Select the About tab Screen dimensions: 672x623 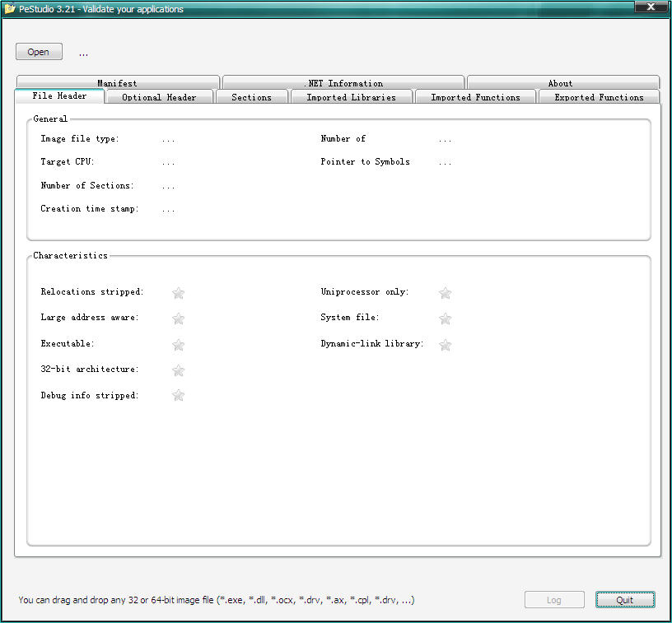(x=563, y=82)
